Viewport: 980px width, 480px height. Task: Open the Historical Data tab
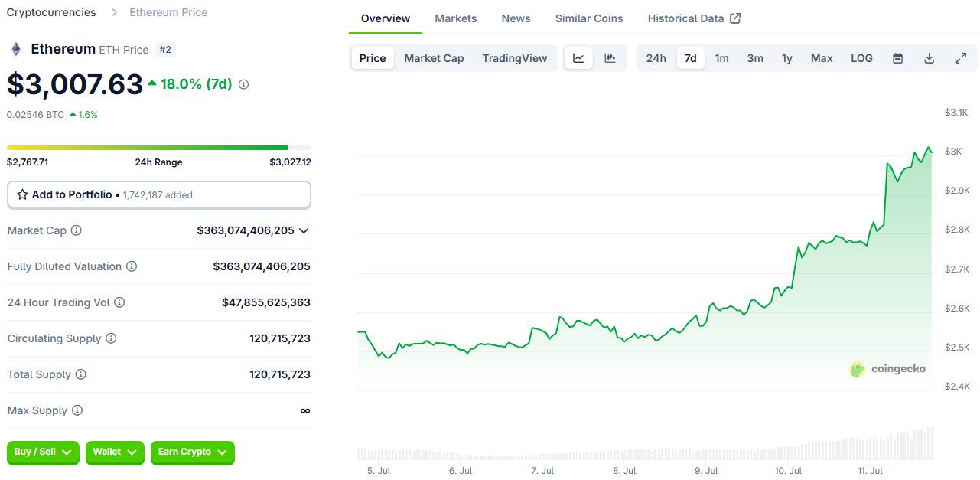click(694, 18)
